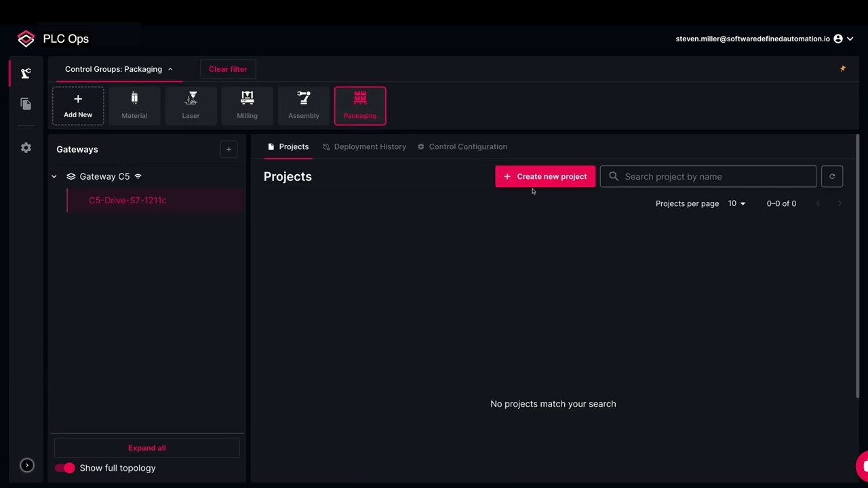Screen dimensions: 868x488
Task: Click the Expand all button
Action: tap(147, 448)
